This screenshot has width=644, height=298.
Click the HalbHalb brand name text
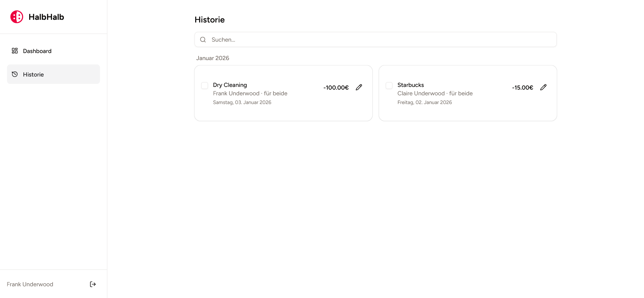click(46, 17)
